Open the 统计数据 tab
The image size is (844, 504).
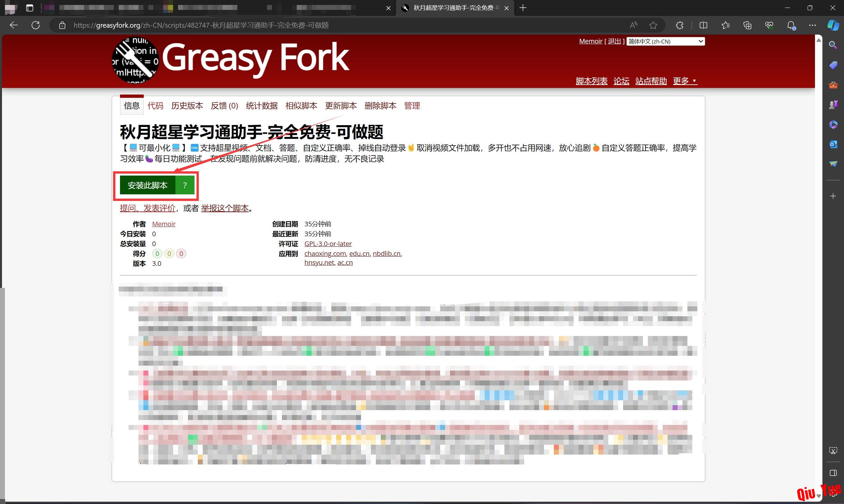[x=262, y=106]
